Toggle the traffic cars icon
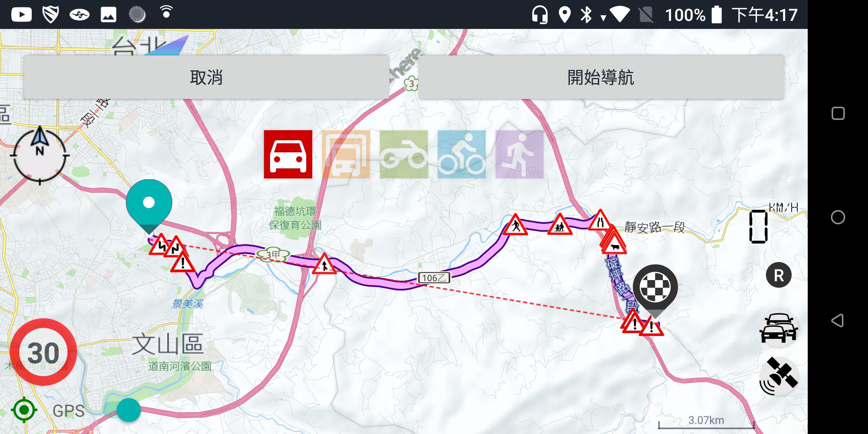This screenshot has height=434, width=868. point(778,328)
